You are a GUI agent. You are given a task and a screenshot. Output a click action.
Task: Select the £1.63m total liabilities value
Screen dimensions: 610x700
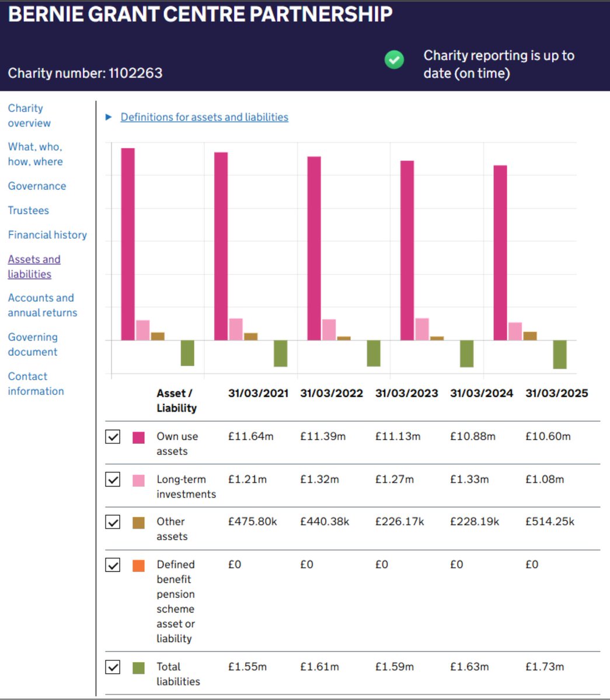point(470,667)
